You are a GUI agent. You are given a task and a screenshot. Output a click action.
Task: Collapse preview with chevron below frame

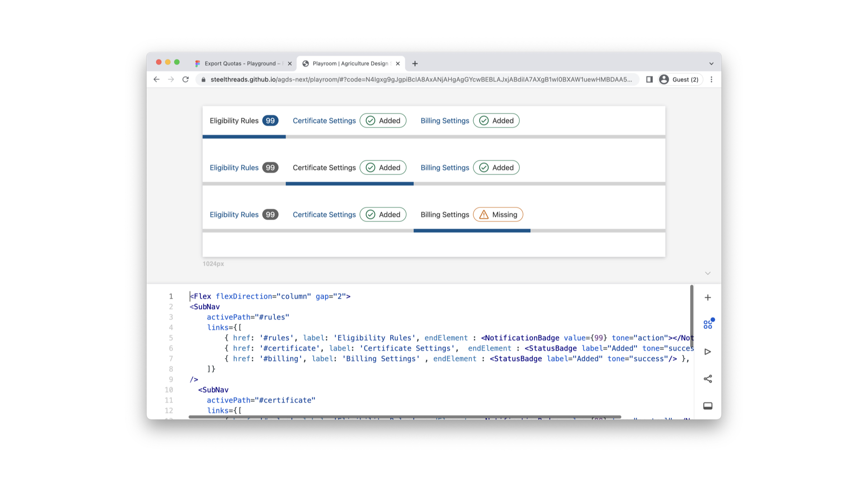pyautogui.click(x=708, y=273)
